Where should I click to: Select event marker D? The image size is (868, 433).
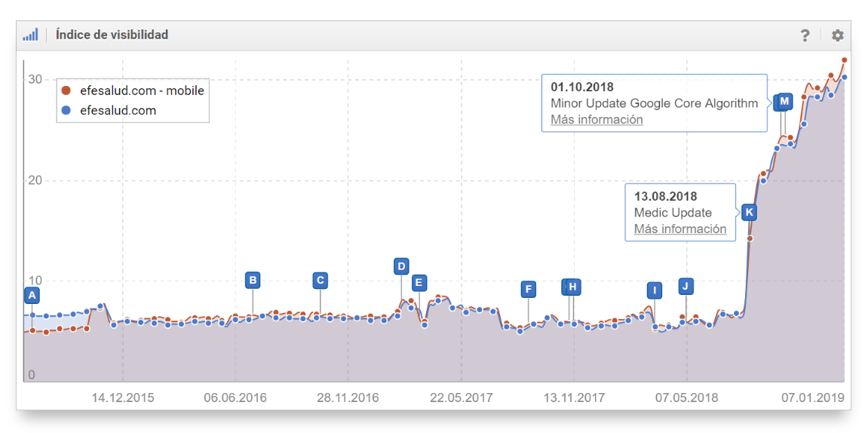[x=401, y=266]
